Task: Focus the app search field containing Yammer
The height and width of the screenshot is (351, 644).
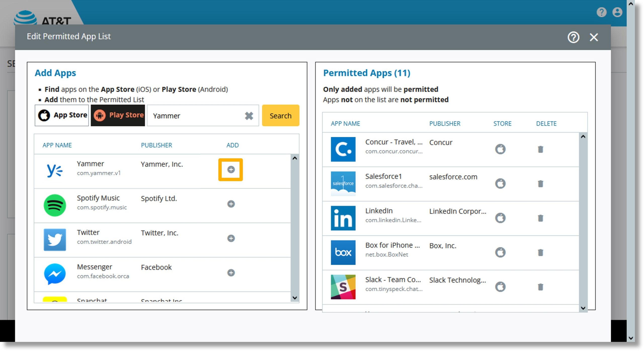Action: tap(203, 116)
